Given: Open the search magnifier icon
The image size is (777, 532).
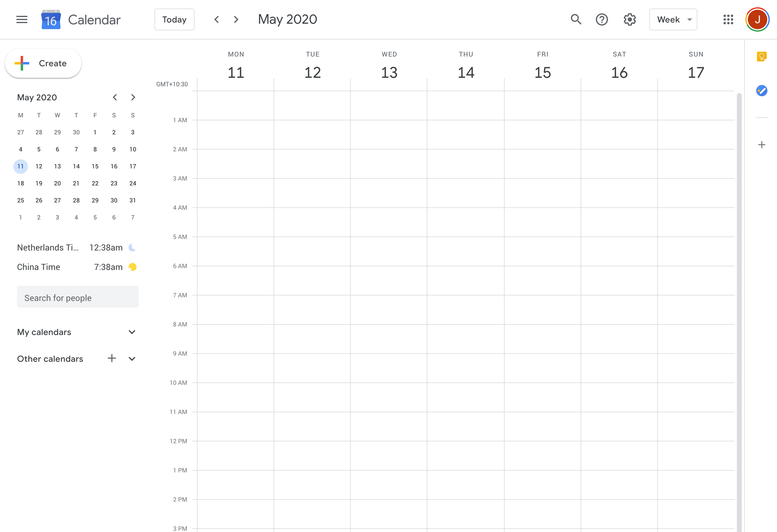Looking at the screenshot, I should click(x=576, y=19).
